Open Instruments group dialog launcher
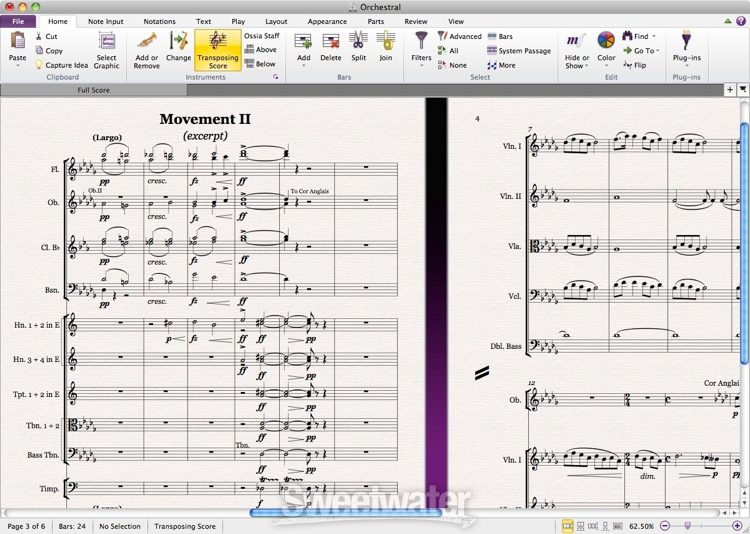Screen dimensions: 750x534 click(x=276, y=77)
